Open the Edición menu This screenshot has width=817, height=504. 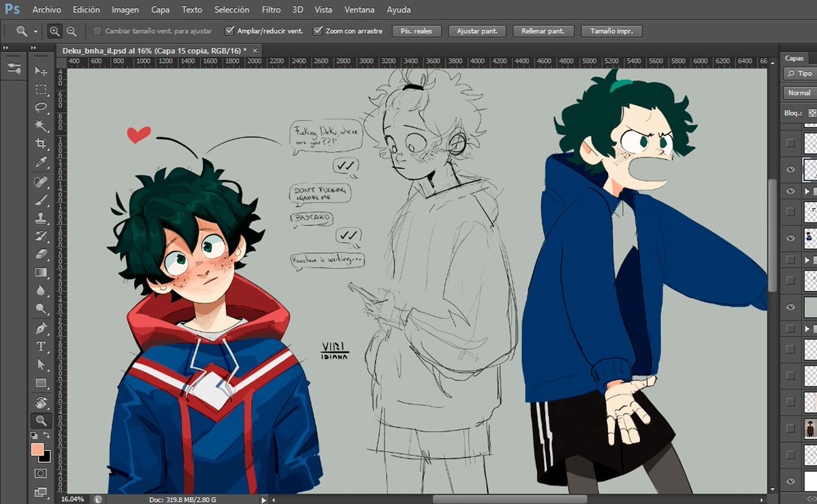86,10
